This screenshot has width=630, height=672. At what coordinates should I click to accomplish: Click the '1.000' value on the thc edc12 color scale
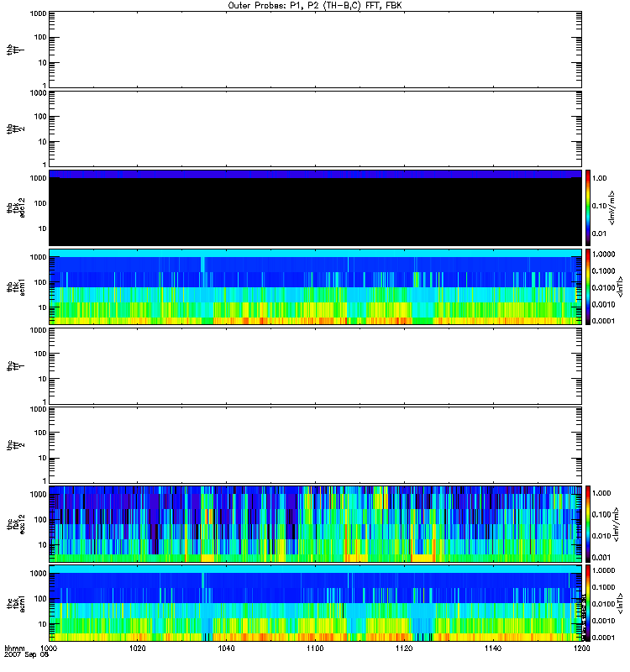601,493
